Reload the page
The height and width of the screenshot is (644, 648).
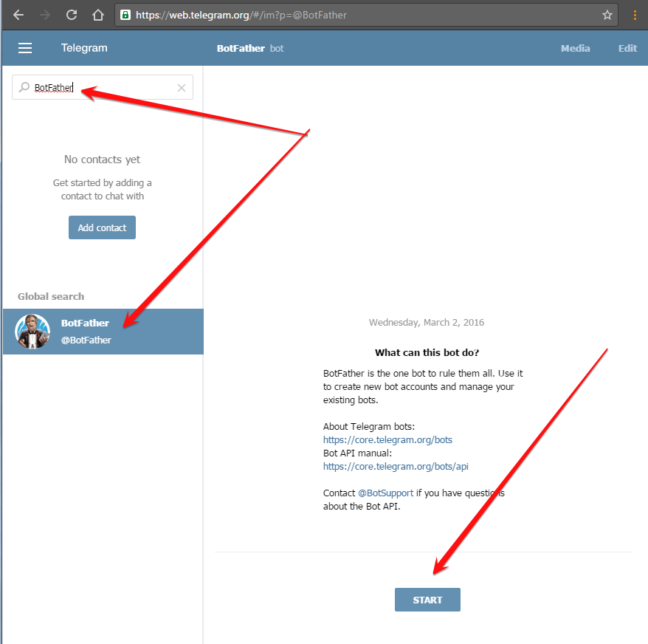(72, 15)
